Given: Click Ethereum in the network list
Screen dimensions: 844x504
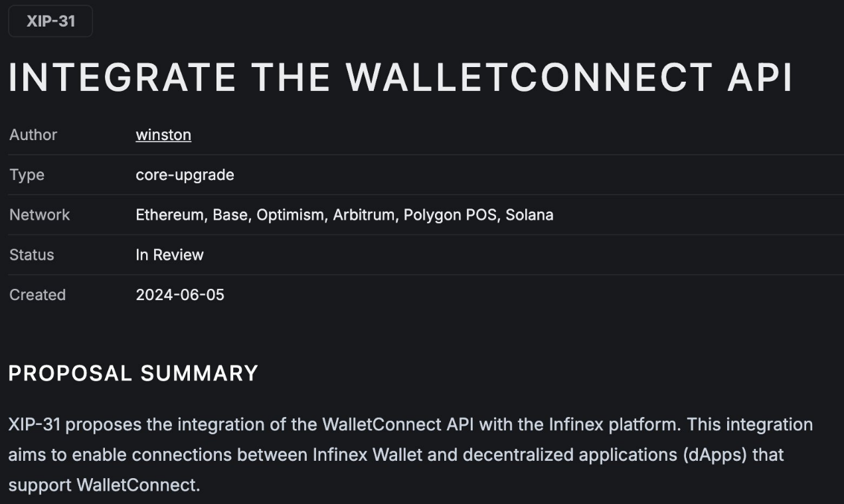Looking at the screenshot, I should [170, 214].
